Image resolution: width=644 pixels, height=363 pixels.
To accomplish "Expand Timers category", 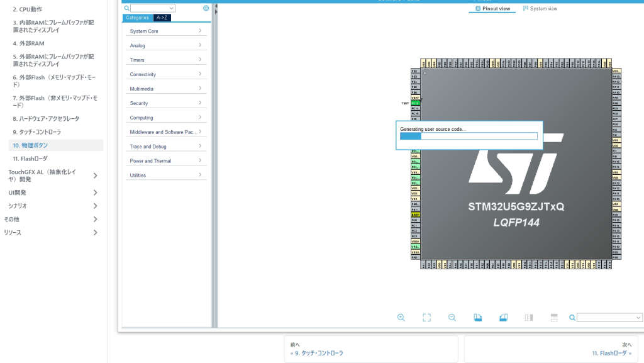I will (166, 60).
